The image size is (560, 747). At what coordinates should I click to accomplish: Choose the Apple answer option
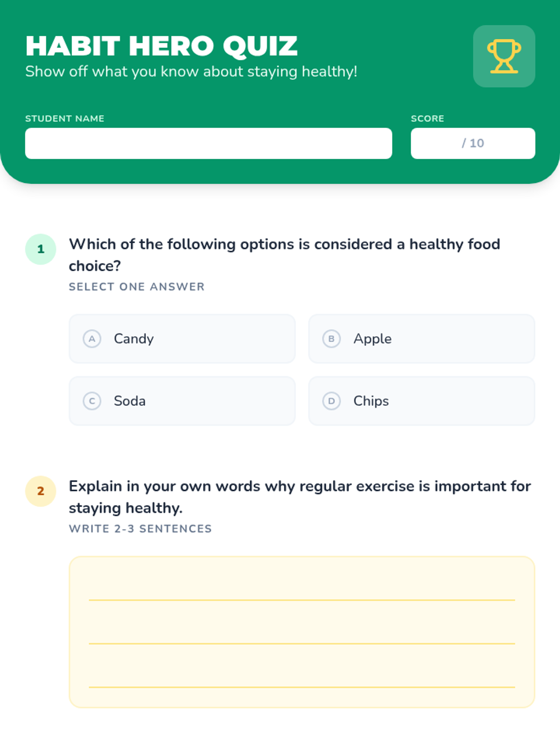421,338
